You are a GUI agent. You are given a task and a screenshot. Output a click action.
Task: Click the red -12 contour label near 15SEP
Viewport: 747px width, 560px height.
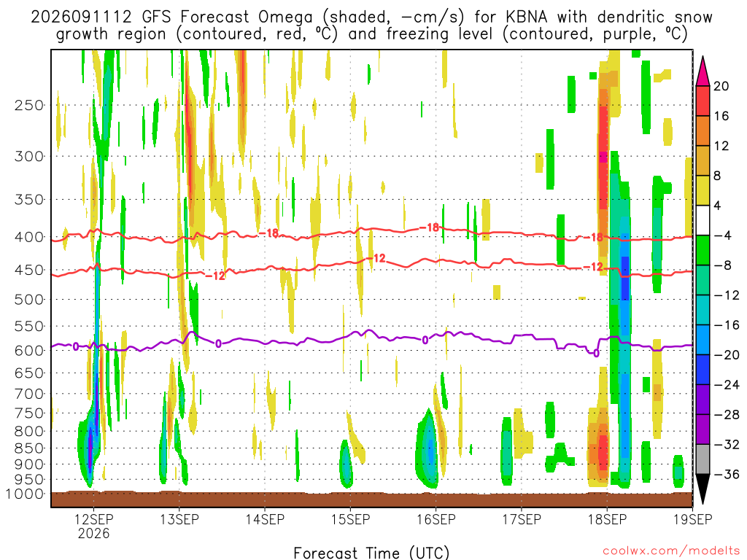coord(376,258)
